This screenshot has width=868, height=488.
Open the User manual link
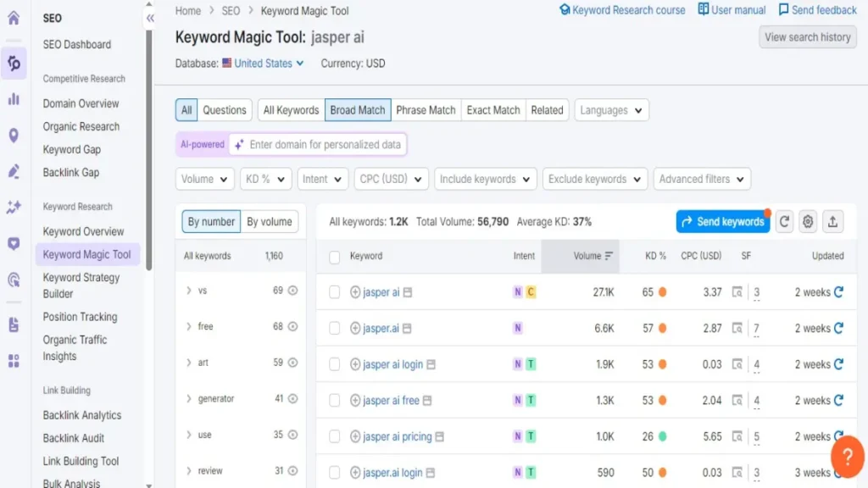732,10
